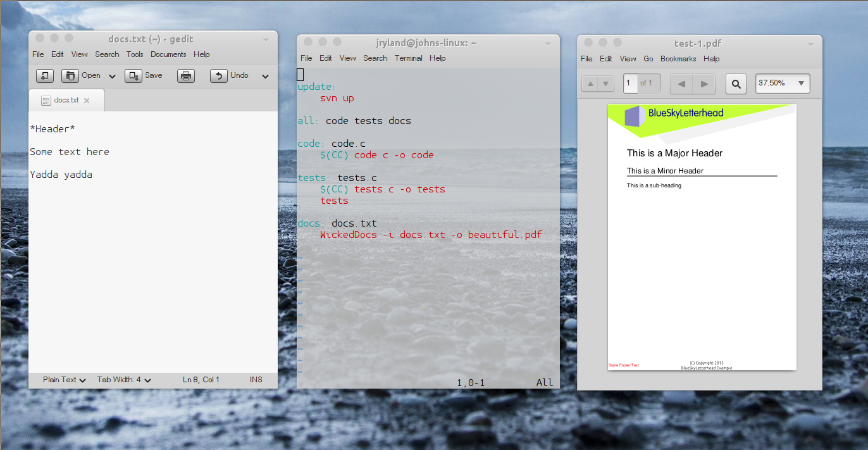This screenshot has width=868, height=450.
Task: Click the Undo arrow icon in gedit
Action: point(219,76)
